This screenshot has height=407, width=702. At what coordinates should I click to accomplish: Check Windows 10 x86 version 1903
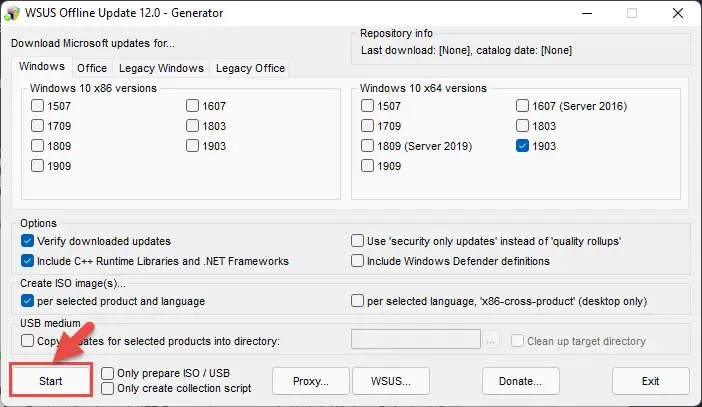click(x=192, y=146)
